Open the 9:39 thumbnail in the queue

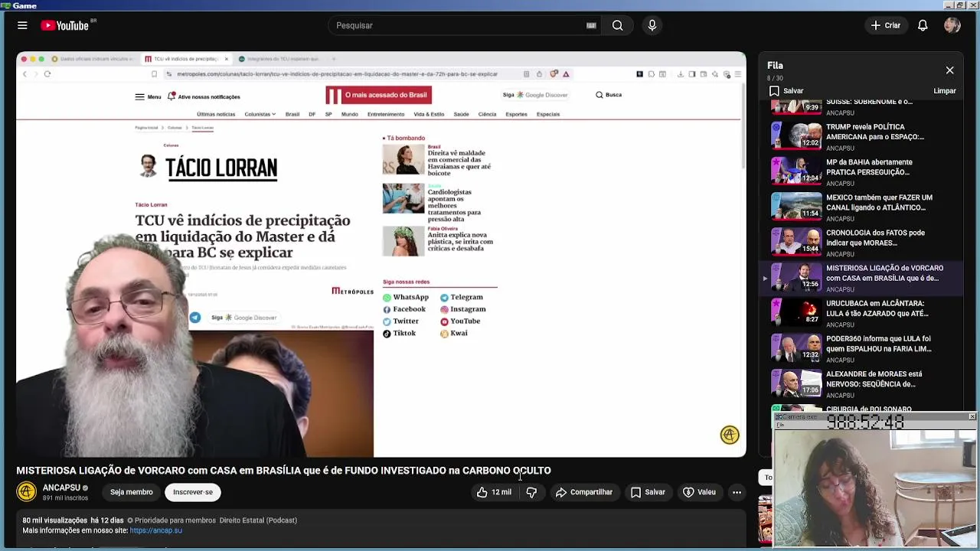click(796, 106)
